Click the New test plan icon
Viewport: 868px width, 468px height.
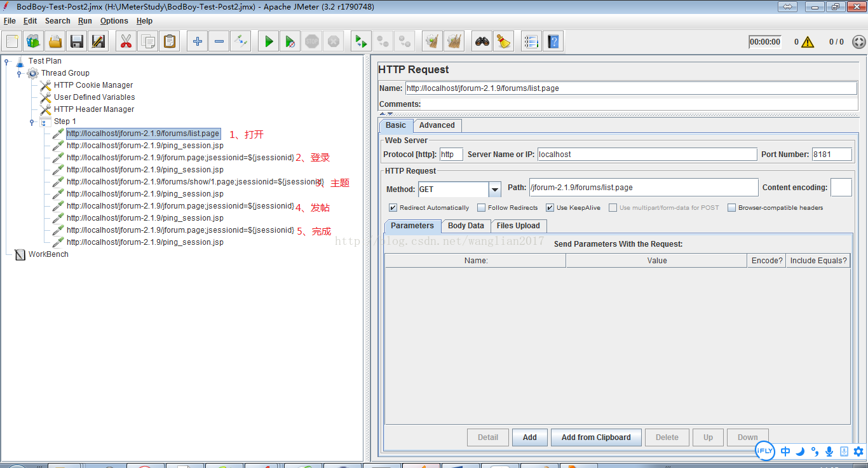(x=12, y=42)
